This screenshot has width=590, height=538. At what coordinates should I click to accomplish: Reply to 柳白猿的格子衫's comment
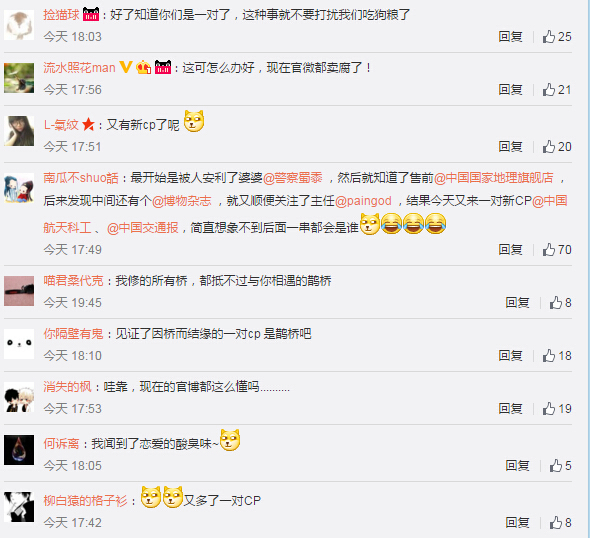click(517, 523)
